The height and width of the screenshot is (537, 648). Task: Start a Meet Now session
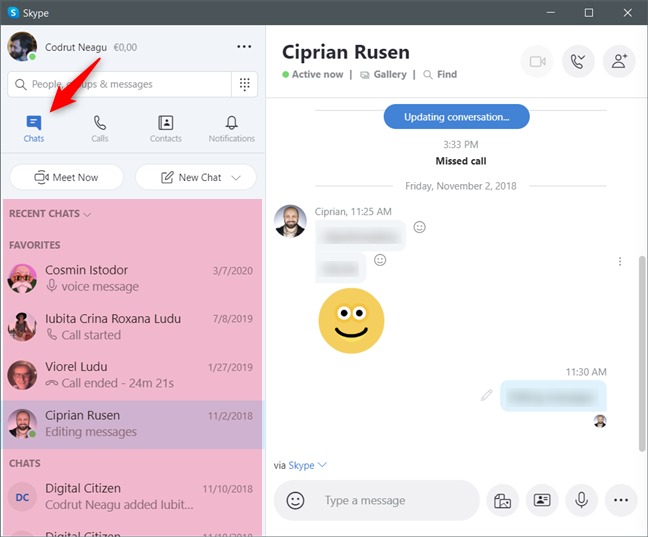(67, 177)
